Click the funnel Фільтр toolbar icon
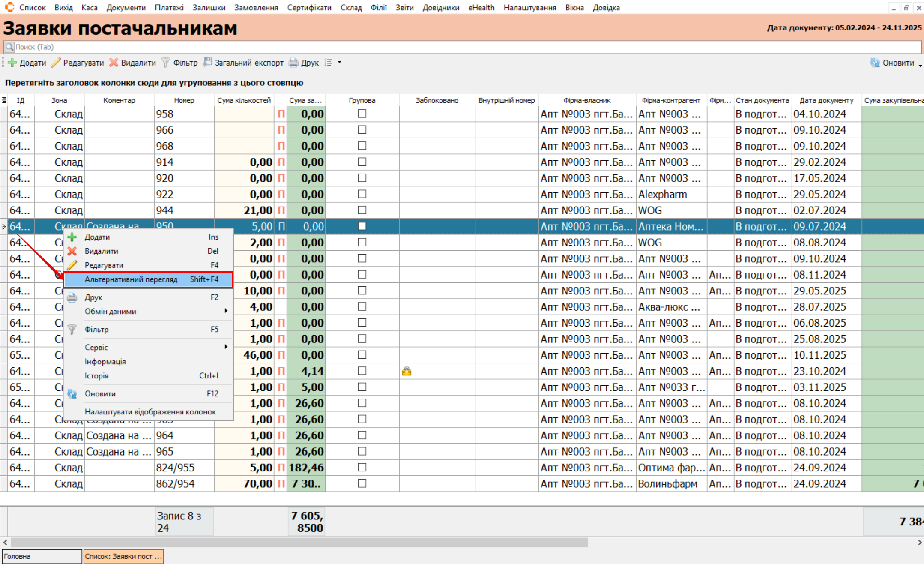 [166, 63]
